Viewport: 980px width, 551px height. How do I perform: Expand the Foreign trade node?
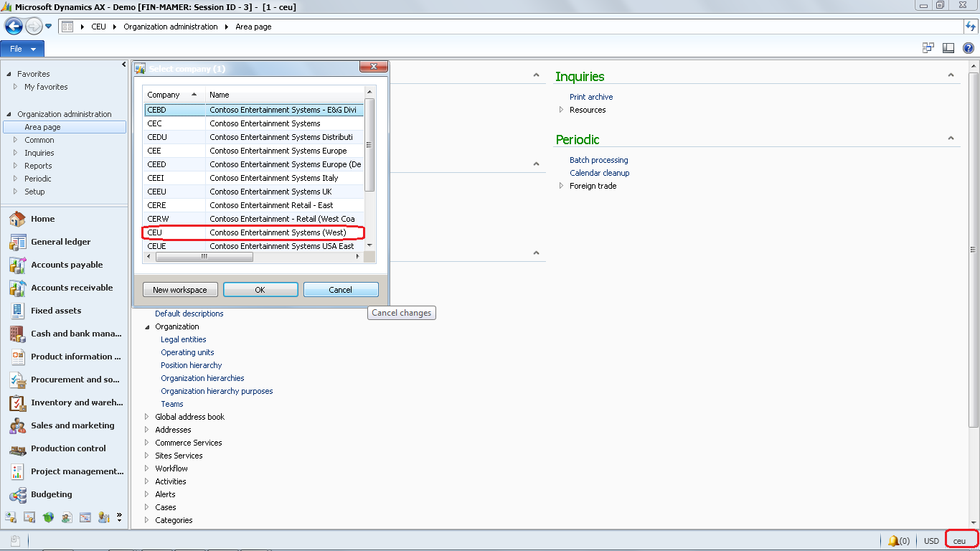(562, 186)
